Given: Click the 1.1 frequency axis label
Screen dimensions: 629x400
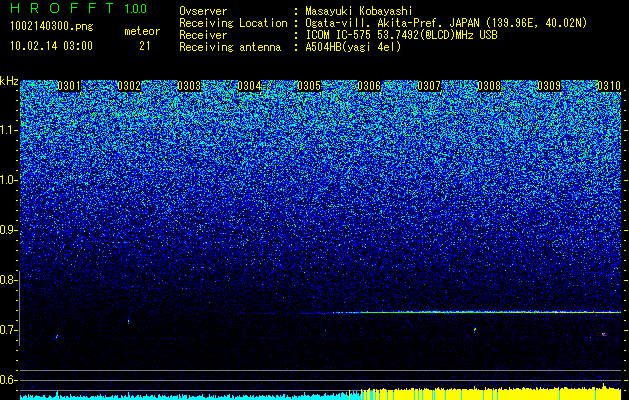Looking at the screenshot, I should [x=8, y=130].
